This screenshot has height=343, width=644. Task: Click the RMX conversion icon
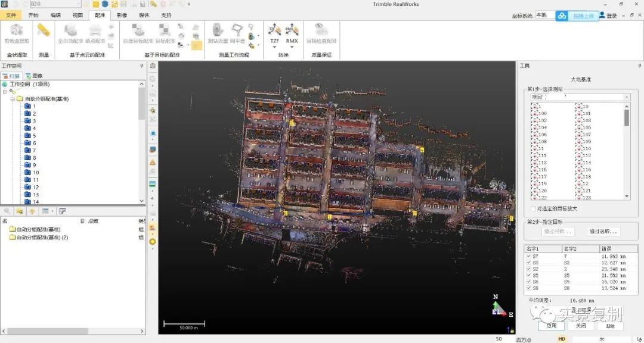pyautogui.click(x=292, y=30)
